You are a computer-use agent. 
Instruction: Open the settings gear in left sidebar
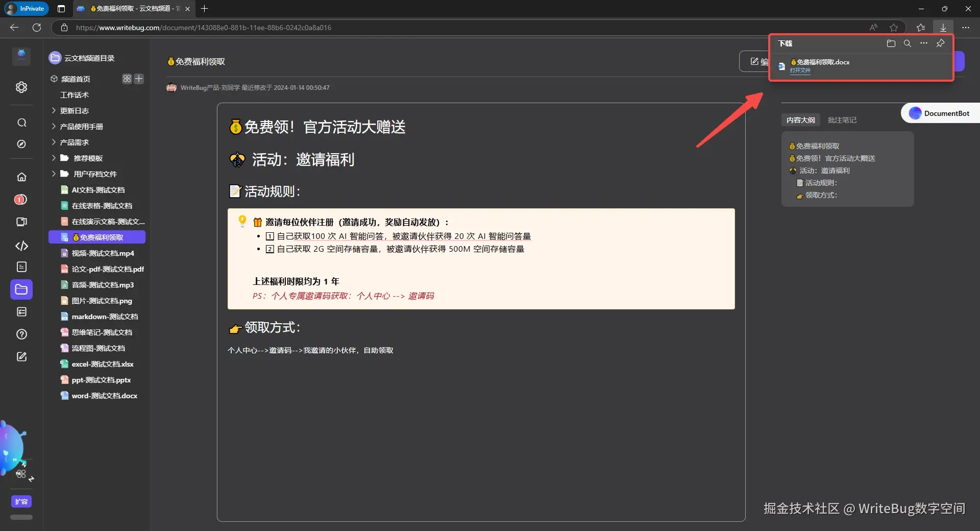[21, 87]
